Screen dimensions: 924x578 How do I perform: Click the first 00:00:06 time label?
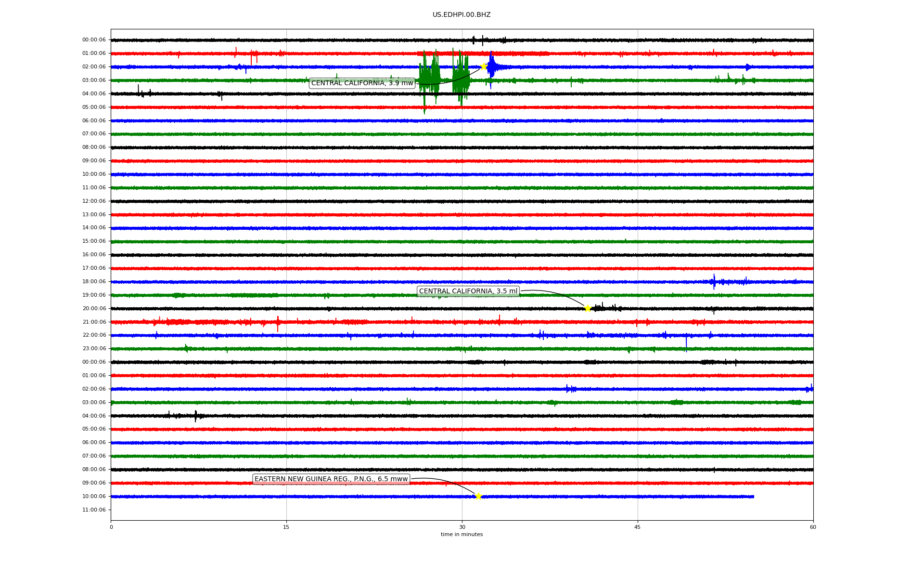[94, 40]
